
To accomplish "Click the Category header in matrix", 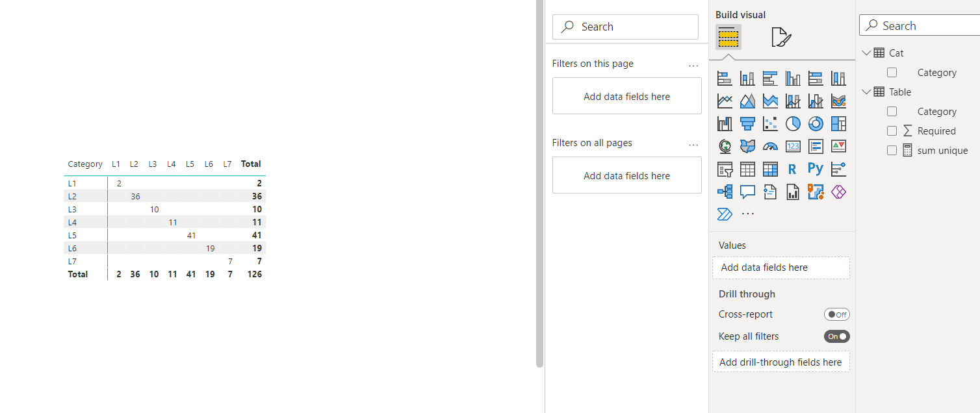I will [x=85, y=164].
